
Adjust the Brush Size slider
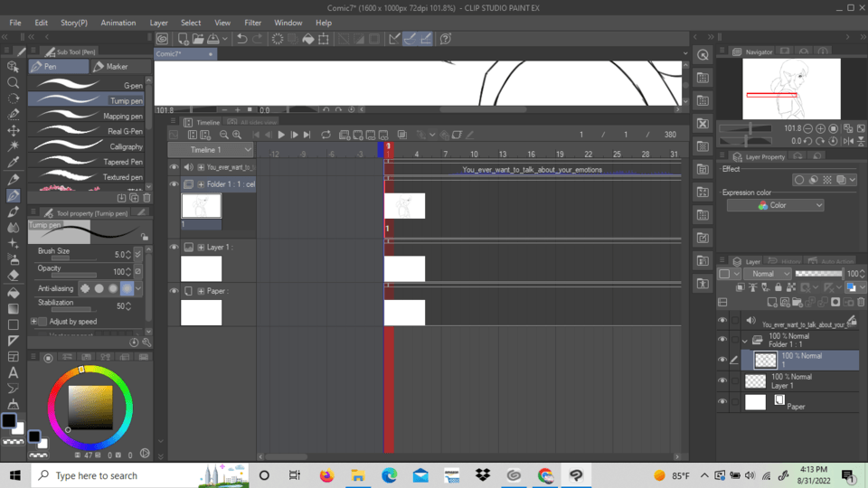click(x=73, y=258)
